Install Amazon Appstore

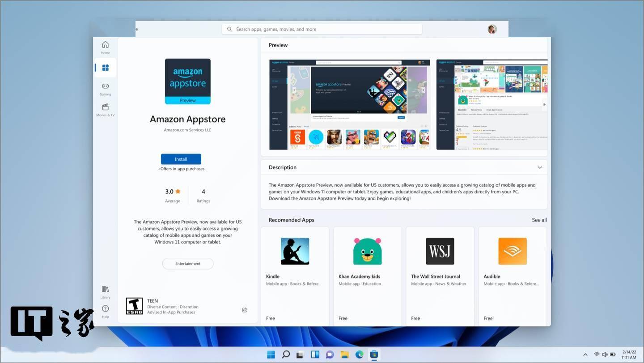tap(181, 159)
